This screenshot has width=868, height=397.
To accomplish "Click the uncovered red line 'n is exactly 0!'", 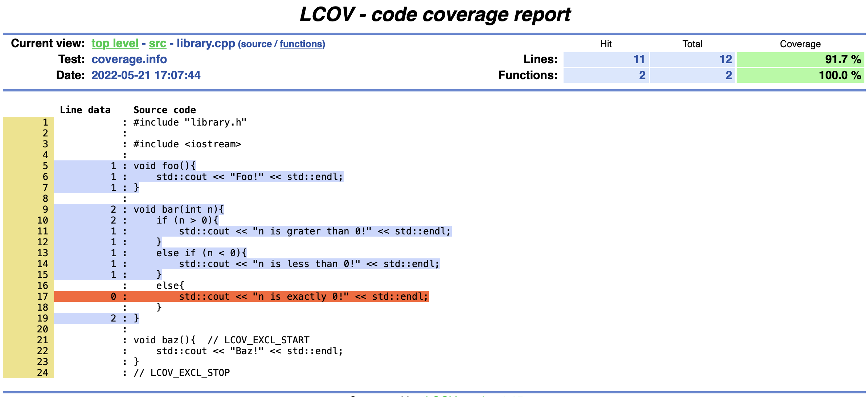I will [303, 297].
